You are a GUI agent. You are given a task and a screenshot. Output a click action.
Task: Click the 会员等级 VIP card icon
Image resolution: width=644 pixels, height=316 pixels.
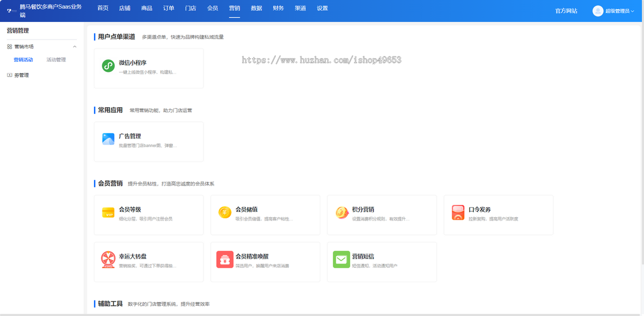click(x=108, y=212)
